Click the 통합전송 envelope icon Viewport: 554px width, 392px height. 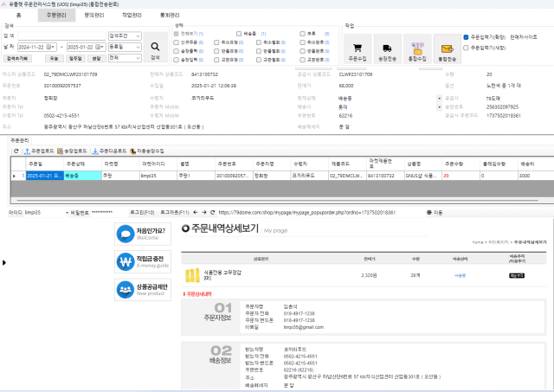click(446, 49)
